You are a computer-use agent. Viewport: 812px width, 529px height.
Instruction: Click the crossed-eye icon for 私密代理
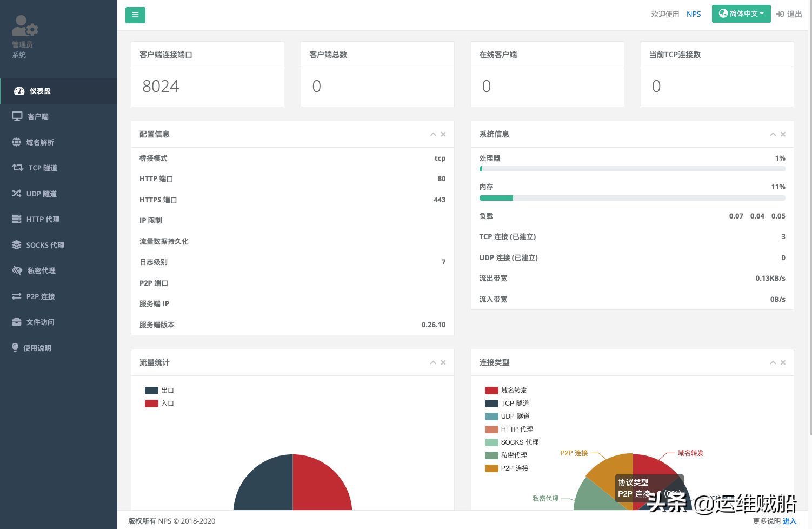(x=17, y=270)
